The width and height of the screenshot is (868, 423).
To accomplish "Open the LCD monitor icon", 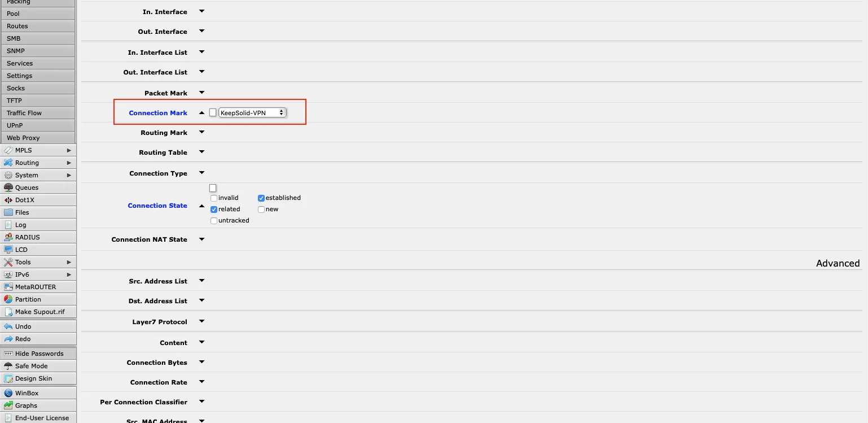I will pyautogui.click(x=8, y=250).
